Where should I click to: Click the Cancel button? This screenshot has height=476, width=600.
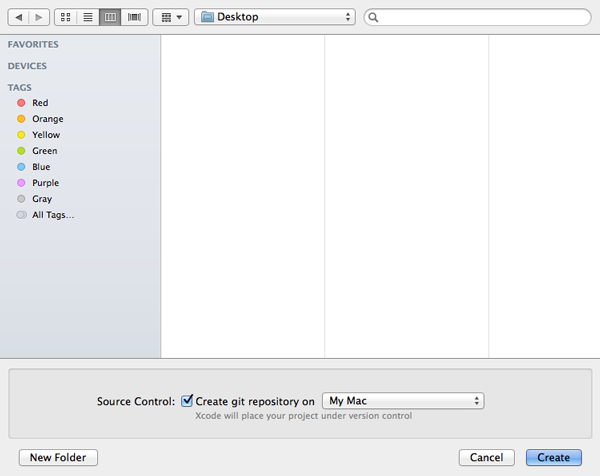click(487, 458)
